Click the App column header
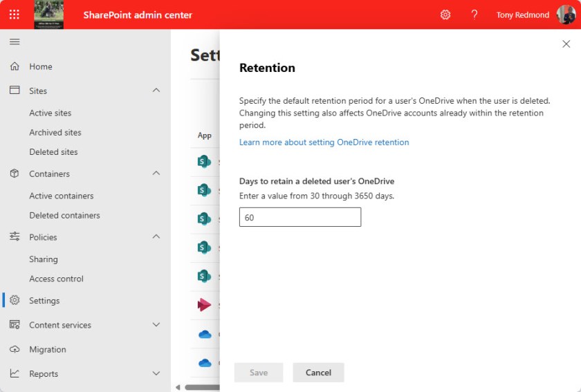Image resolution: width=581 pixels, height=392 pixels. pyautogui.click(x=205, y=136)
